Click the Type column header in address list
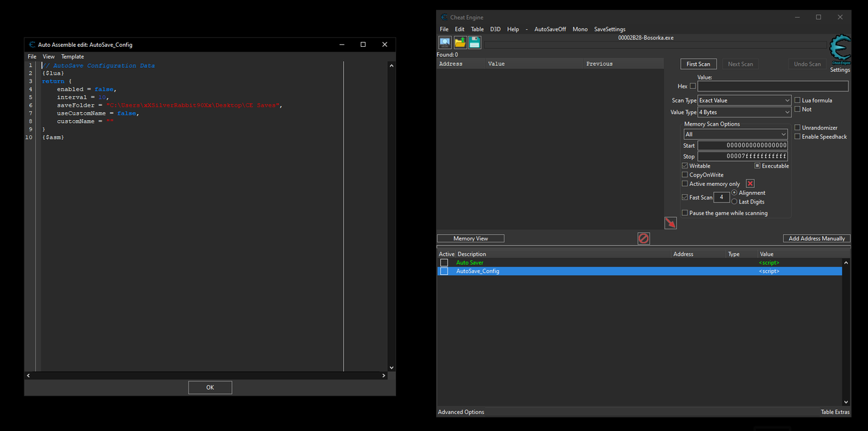The height and width of the screenshot is (431, 868). [741, 254]
